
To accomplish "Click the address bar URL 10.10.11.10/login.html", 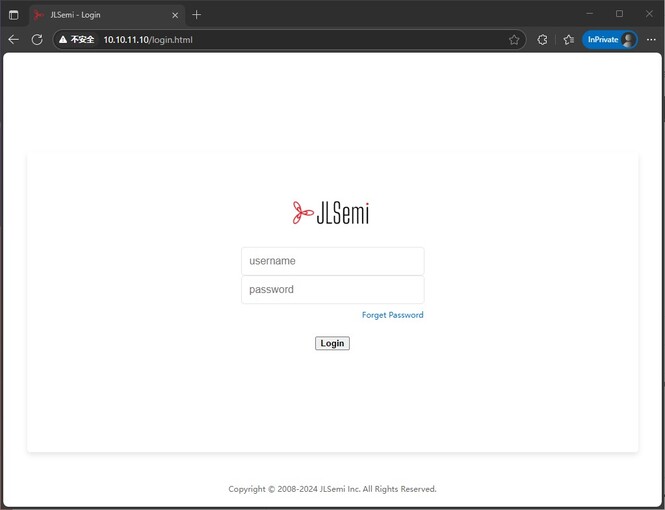I will tap(148, 40).
